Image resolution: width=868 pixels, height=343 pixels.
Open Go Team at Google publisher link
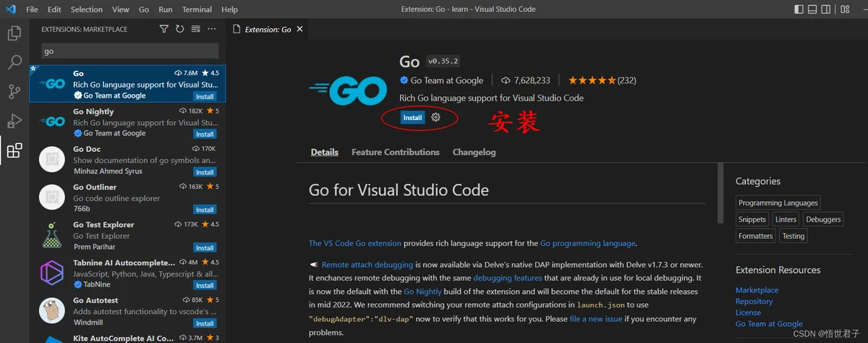(x=447, y=80)
